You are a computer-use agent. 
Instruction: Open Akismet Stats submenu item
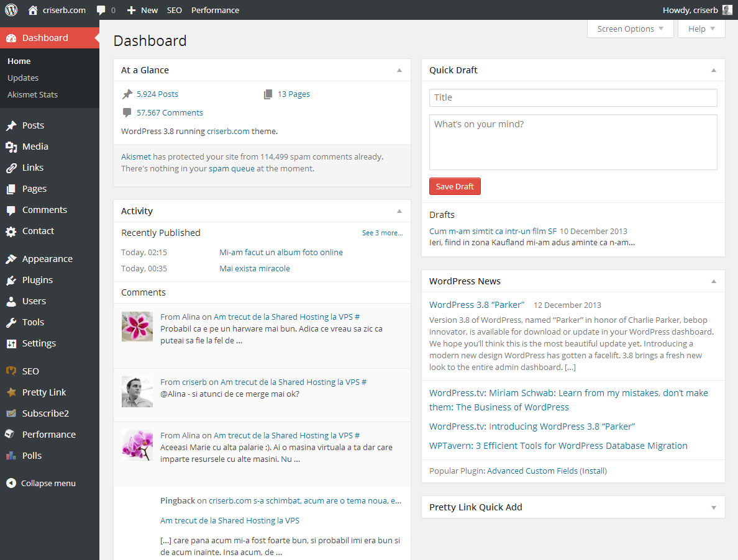click(32, 94)
